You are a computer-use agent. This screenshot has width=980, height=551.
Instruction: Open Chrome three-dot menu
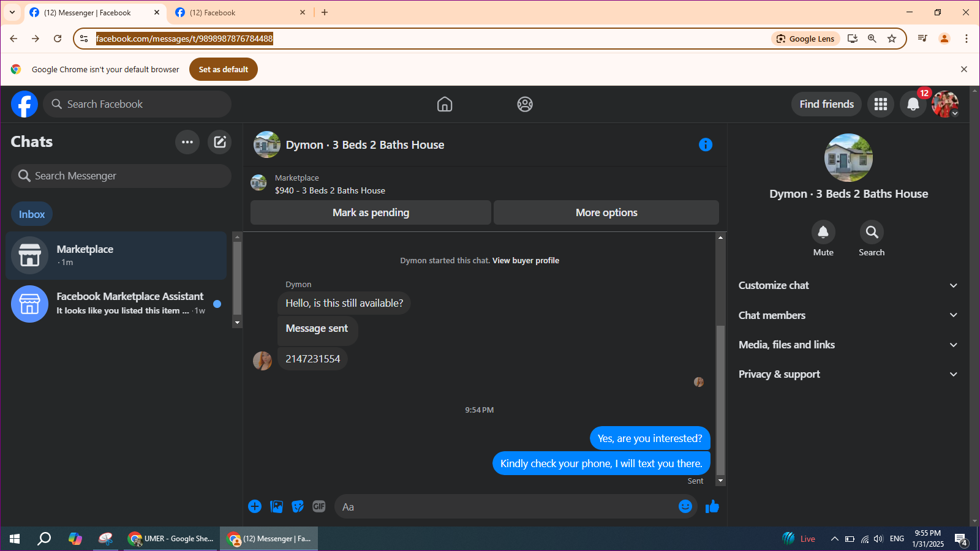[967, 39]
